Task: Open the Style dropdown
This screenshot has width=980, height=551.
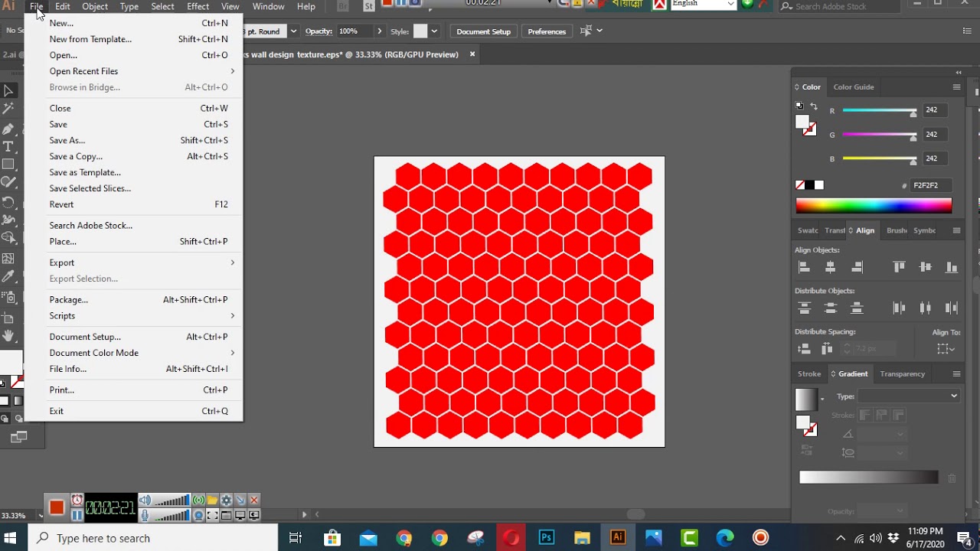Action: pyautogui.click(x=434, y=31)
